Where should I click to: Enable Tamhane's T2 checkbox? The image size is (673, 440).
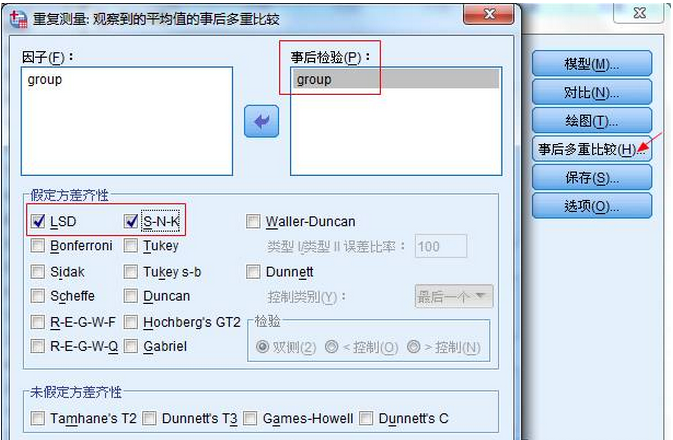click(38, 418)
